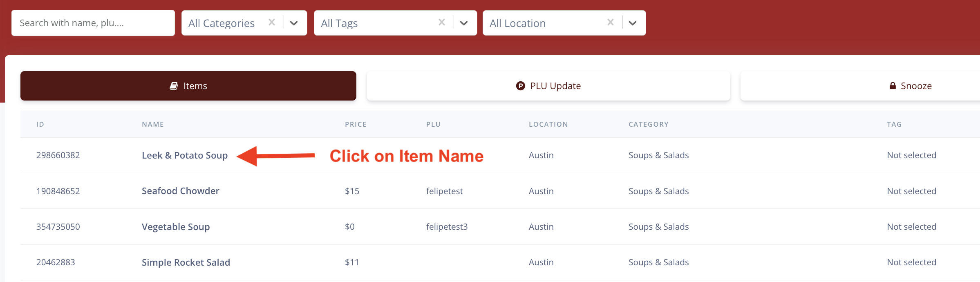Click the CATEGORY column header
This screenshot has height=282, width=980.
tap(649, 124)
